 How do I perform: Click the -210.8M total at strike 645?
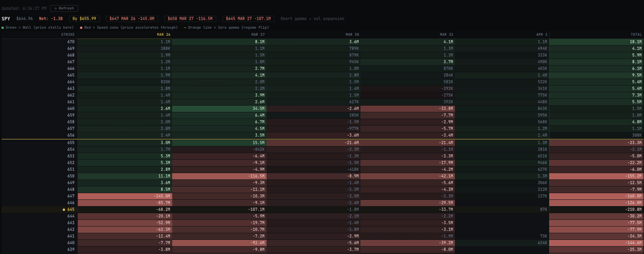634,210
